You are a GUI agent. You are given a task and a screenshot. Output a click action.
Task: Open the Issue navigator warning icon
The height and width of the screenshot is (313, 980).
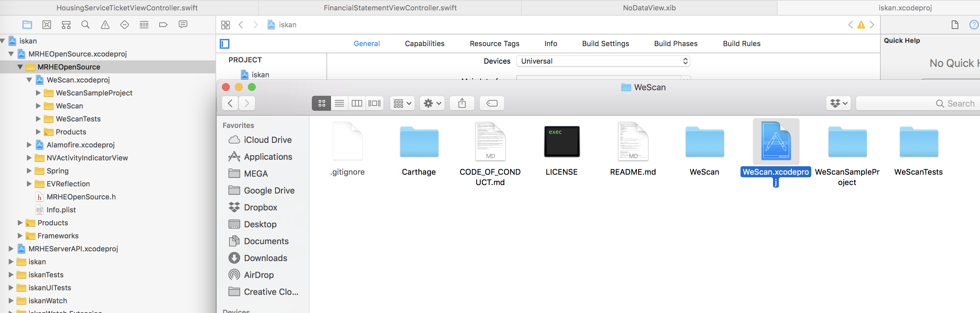[105, 25]
